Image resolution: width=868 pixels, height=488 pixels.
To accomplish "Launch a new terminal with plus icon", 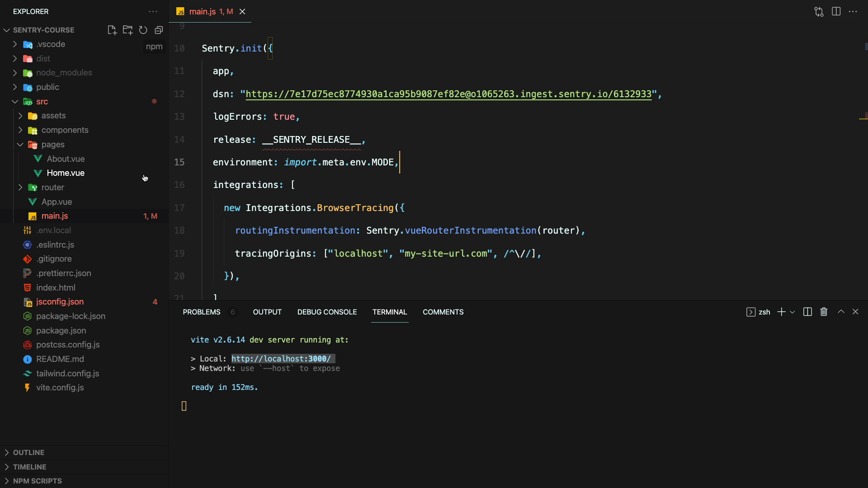I will pos(781,312).
